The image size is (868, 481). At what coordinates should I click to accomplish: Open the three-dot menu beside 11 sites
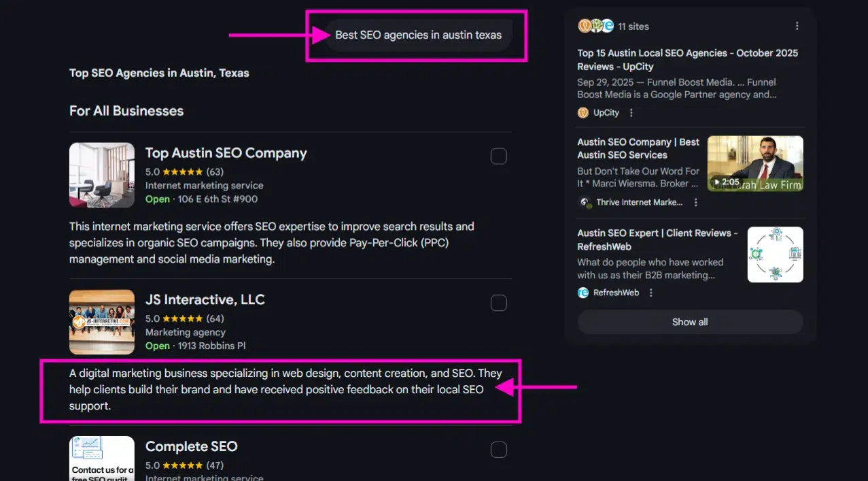797,27
